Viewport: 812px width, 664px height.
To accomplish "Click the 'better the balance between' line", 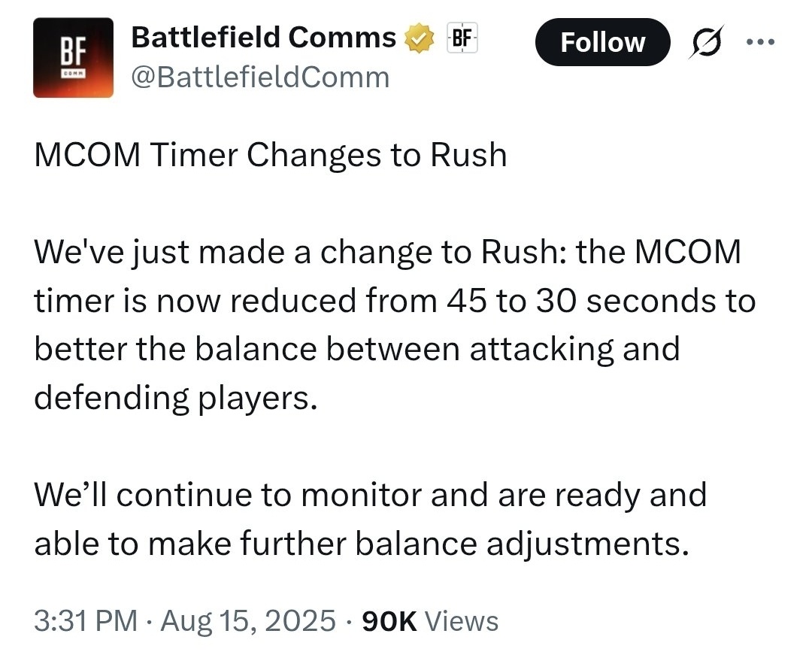I will [x=357, y=349].
